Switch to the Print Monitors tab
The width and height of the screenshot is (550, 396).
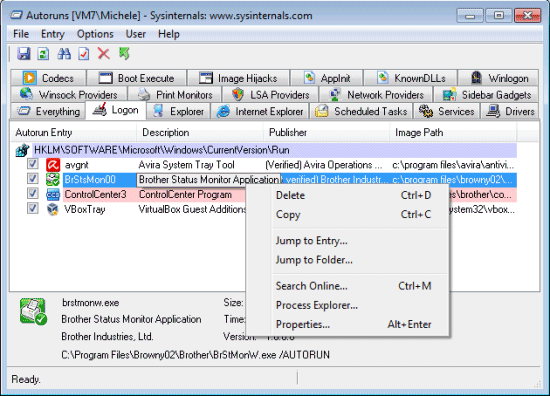pos(175,95)
